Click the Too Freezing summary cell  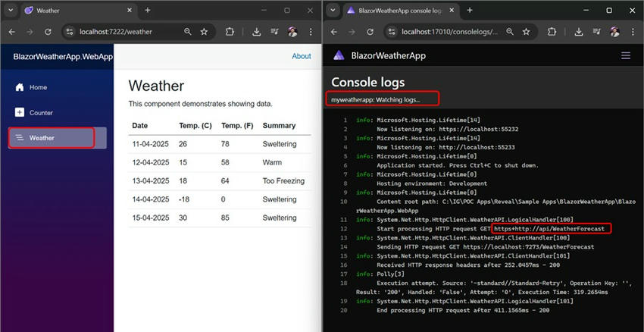(284, 181)
